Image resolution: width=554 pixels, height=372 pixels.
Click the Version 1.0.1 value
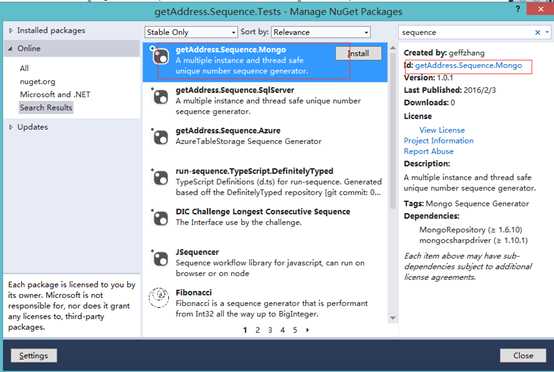click(445, 77)
